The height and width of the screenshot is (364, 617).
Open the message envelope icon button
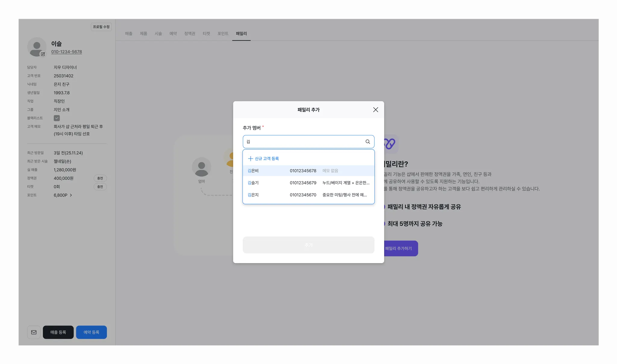[34, 332]
